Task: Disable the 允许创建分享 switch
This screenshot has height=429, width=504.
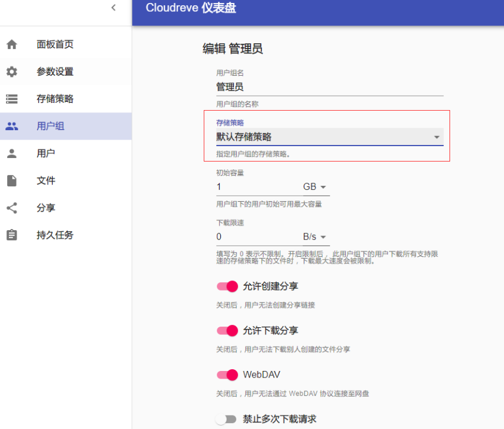Action: coord(227,286)
